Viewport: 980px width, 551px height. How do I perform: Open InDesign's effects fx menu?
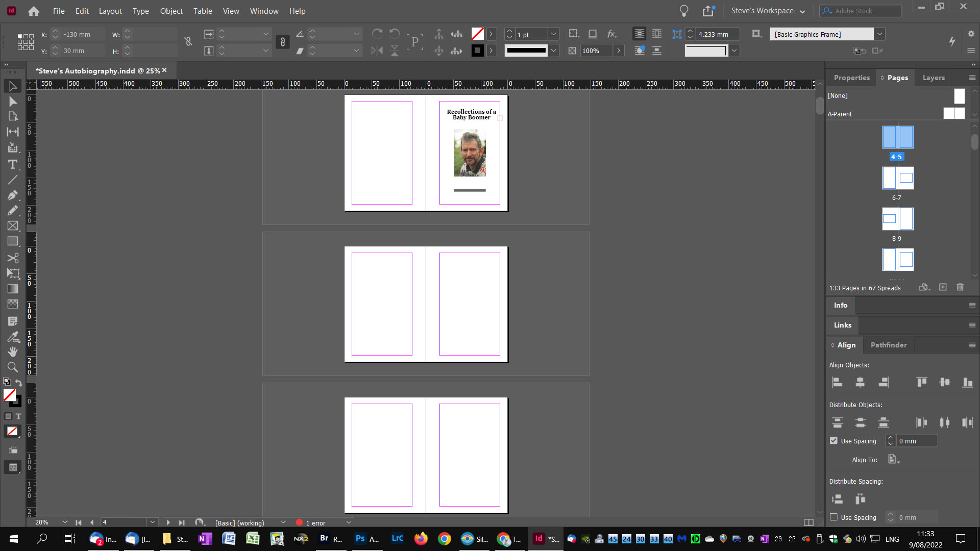(610, 34)
